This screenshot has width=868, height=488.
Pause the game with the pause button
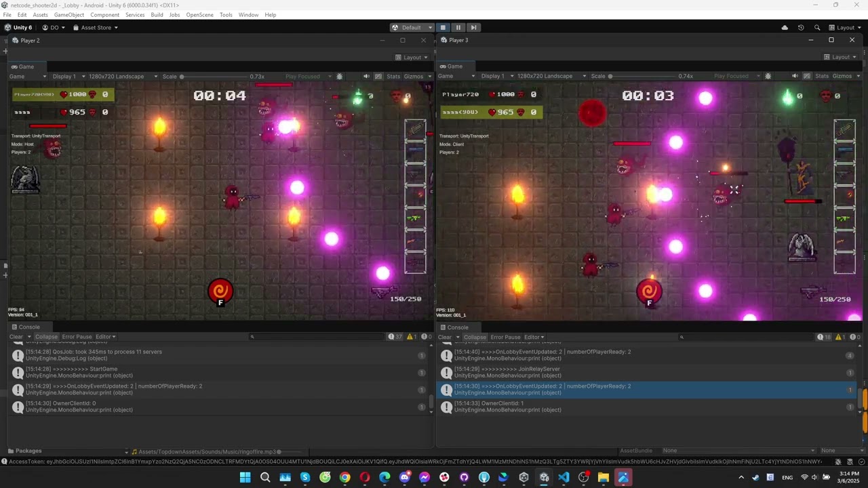[458, 28]
